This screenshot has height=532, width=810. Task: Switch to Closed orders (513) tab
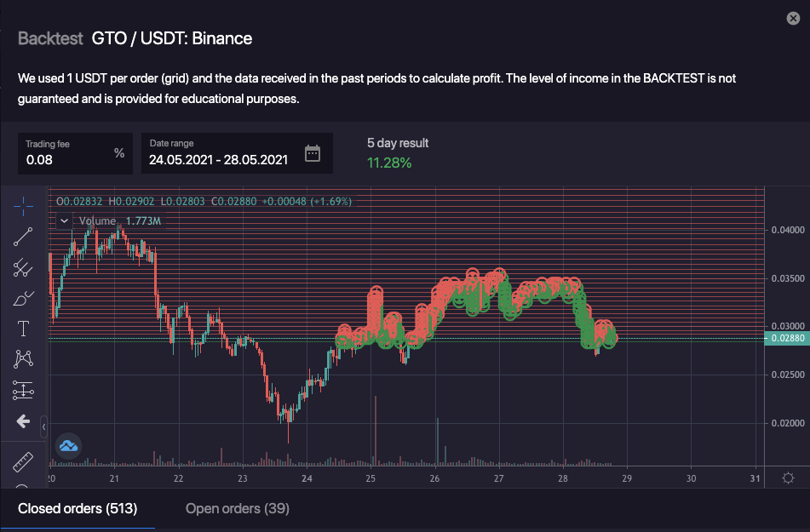click(x=78, y=509)
